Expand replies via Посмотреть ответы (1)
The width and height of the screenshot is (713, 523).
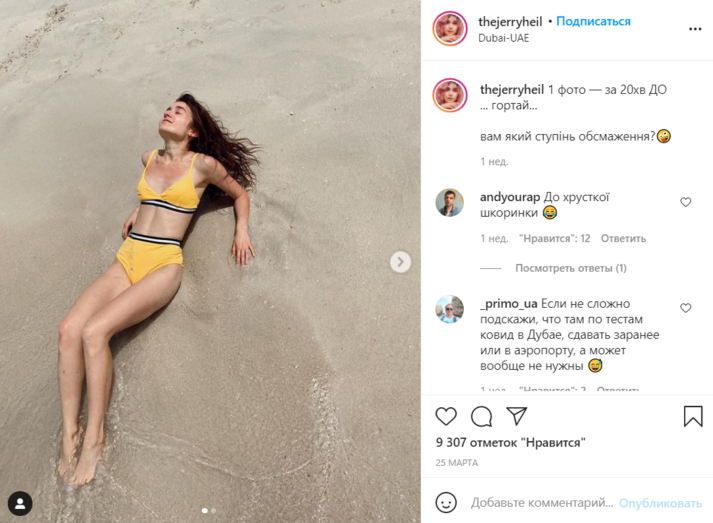571,268
